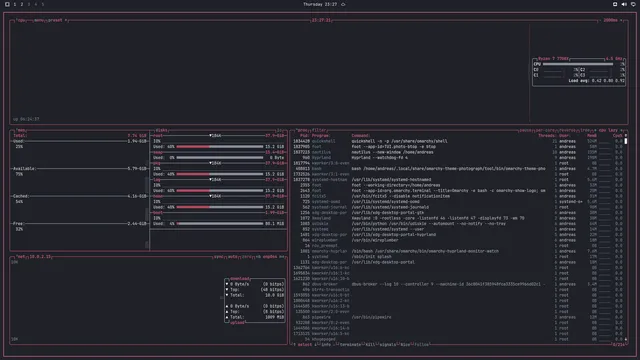
Task: Toggle the proc box label
Action: click(302, 130)
